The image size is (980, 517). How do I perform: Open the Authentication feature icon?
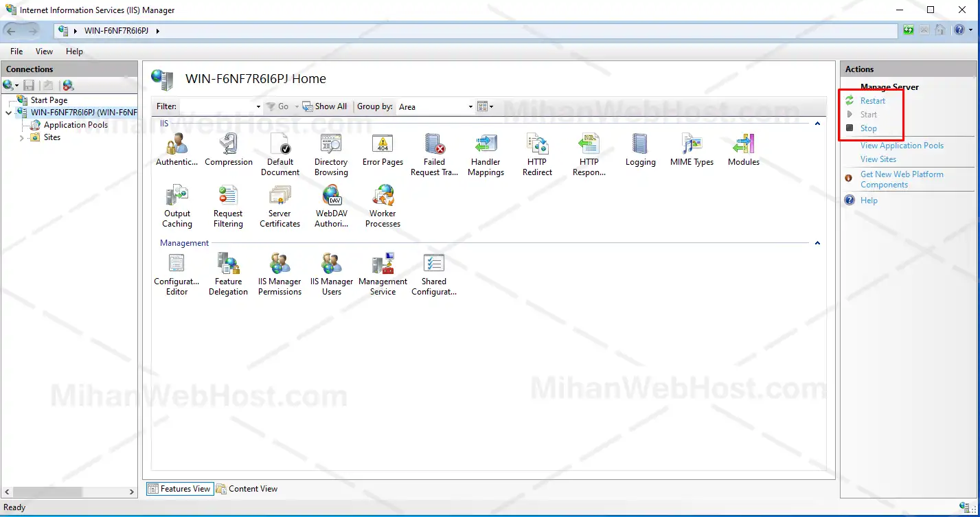176,146
